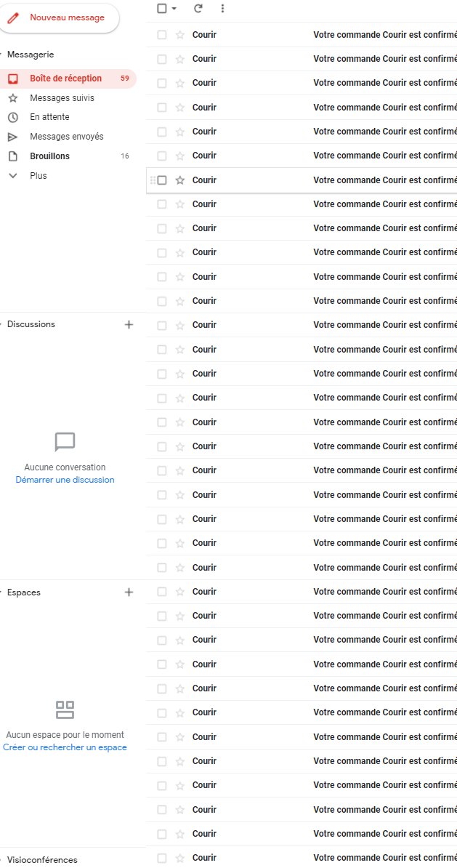Open Messages envoyés folder
This screenshot has height=868, width=457.
(x=68, y=137)
